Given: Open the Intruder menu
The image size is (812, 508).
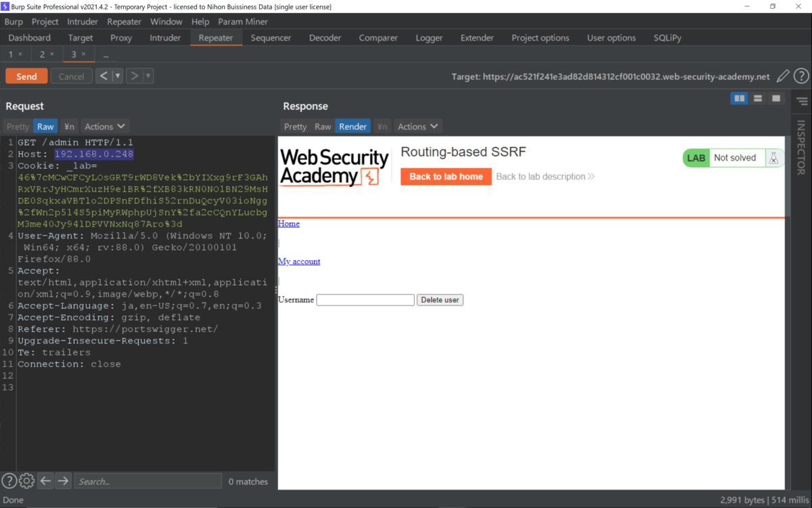Looking at the screenshot, I should (x=83, y=22).
